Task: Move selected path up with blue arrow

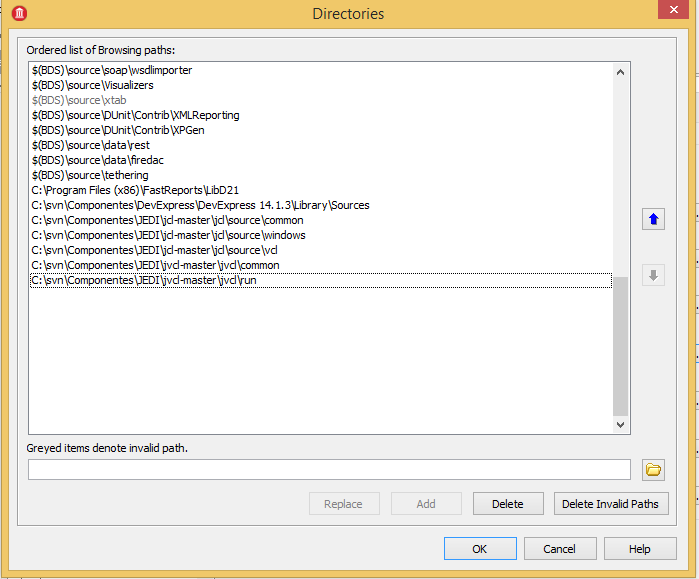Action: 653,219
